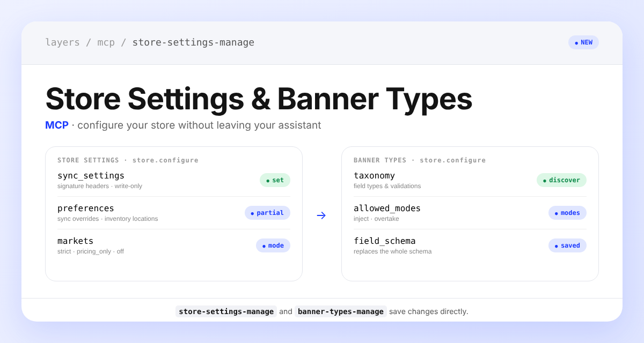The image size is (644, 343).
Task: Click 'strict · pricing_only · off' description
Action: [x=91, y=251]
